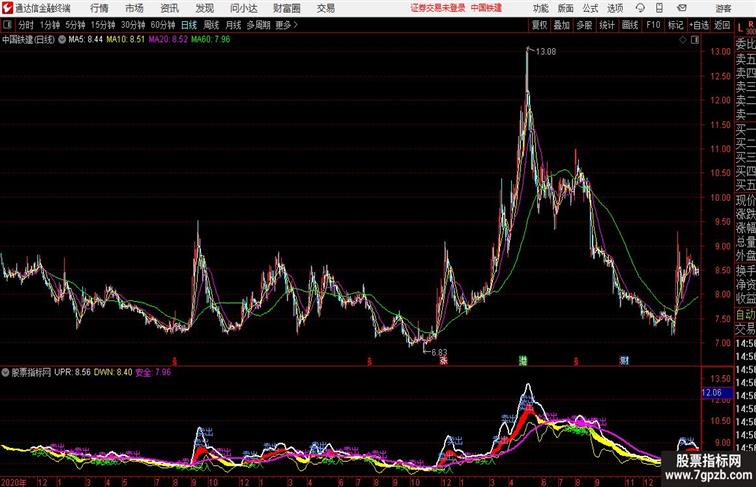Open the 问小达 menu
The width and height of the screenshot is (756, 487).
point(243,8)
